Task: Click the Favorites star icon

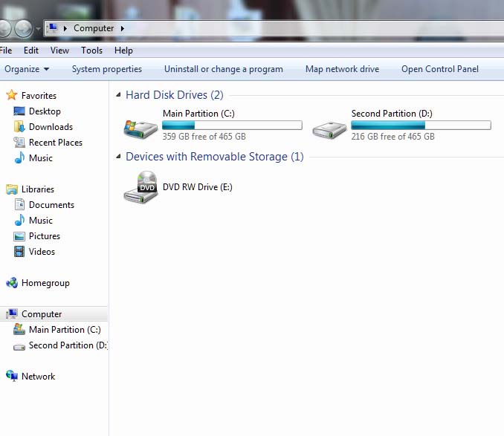Action: pyautogui.click(x=12, y=95)
